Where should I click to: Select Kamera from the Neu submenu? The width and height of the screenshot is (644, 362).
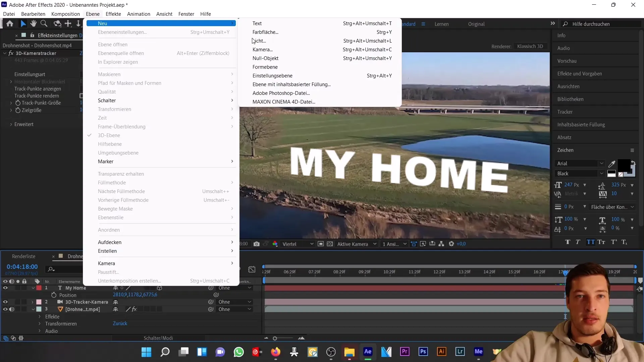(x=263, y=49)
